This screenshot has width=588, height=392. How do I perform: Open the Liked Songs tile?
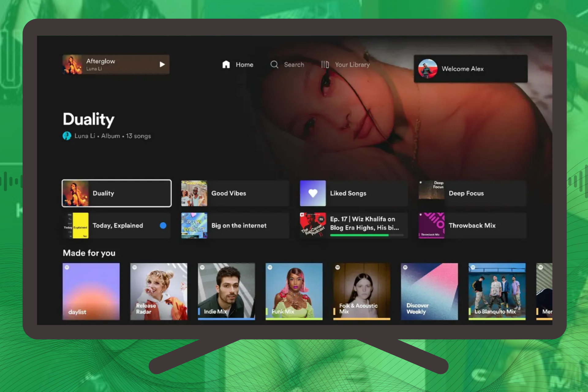354,193
